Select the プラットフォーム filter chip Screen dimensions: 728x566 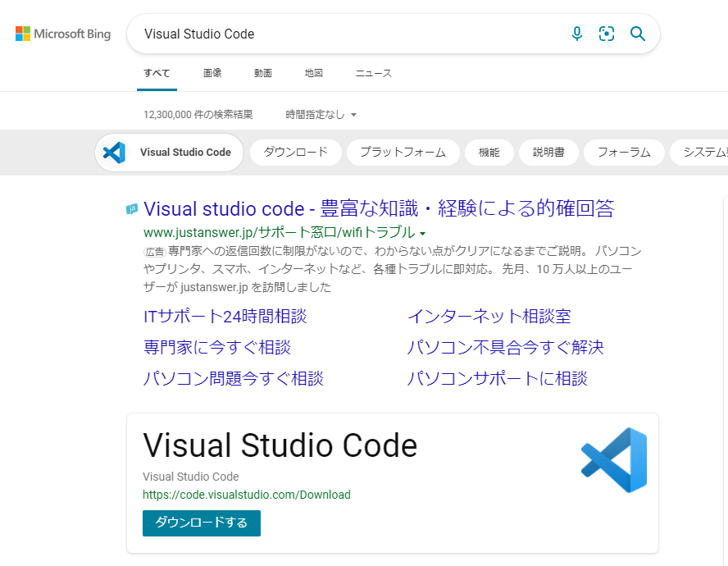[403, 153]
